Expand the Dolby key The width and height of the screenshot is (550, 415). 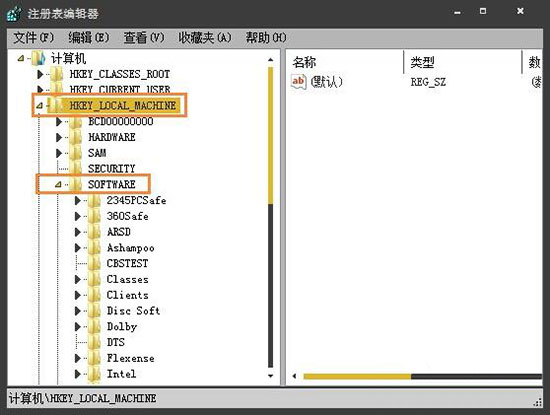point(78,327)
